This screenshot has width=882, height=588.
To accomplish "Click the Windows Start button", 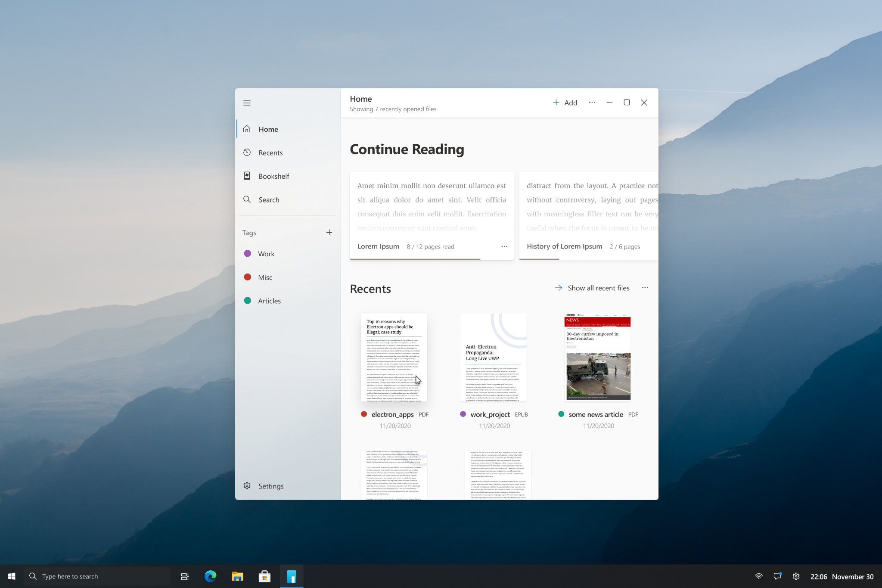I will [x=12, y=576].
